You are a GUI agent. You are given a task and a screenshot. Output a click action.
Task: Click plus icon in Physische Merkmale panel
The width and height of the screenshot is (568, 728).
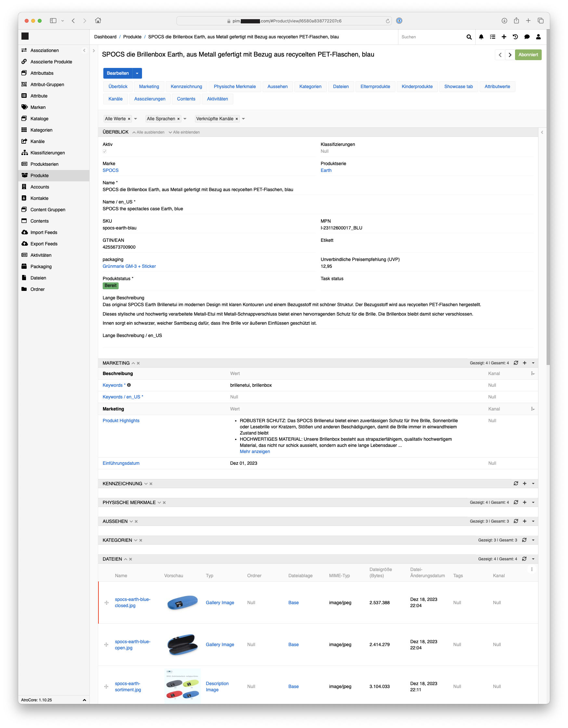524,502
